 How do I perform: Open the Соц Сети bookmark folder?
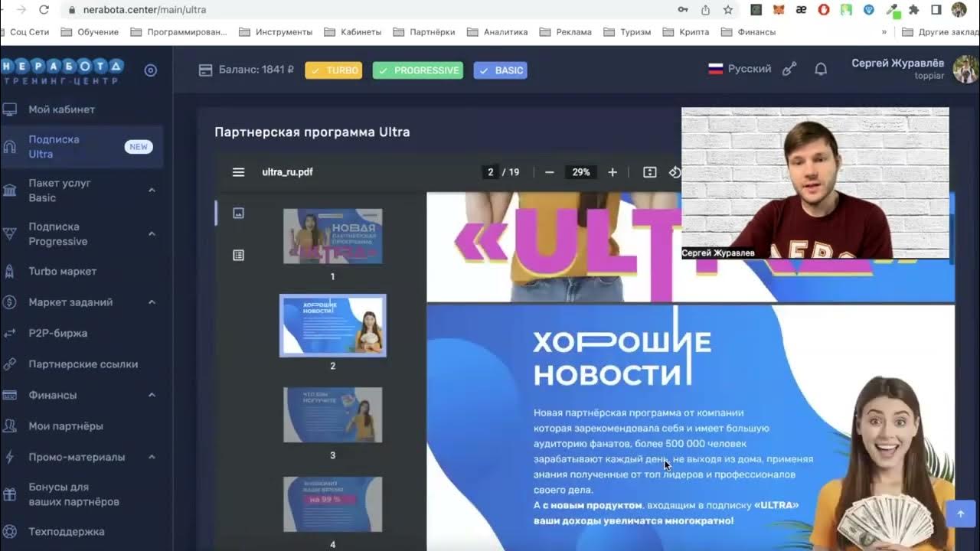pos(24,32)
